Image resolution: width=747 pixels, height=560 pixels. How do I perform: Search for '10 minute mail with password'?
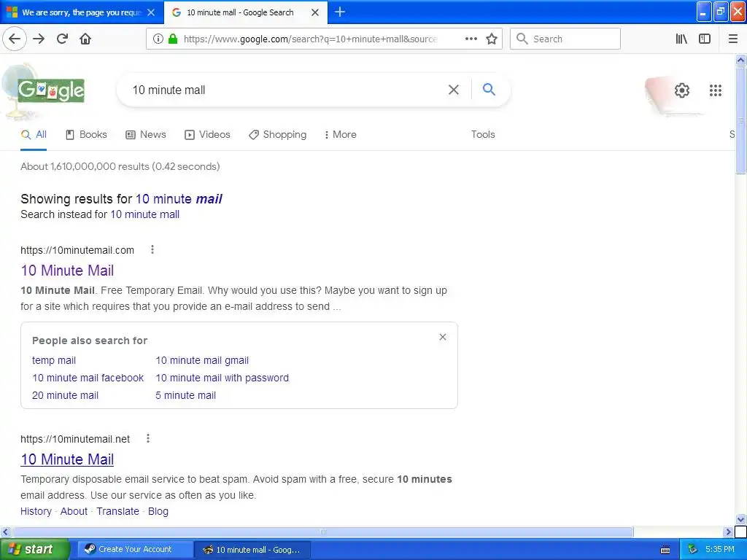pyautogui.click(x=222, y=378)
